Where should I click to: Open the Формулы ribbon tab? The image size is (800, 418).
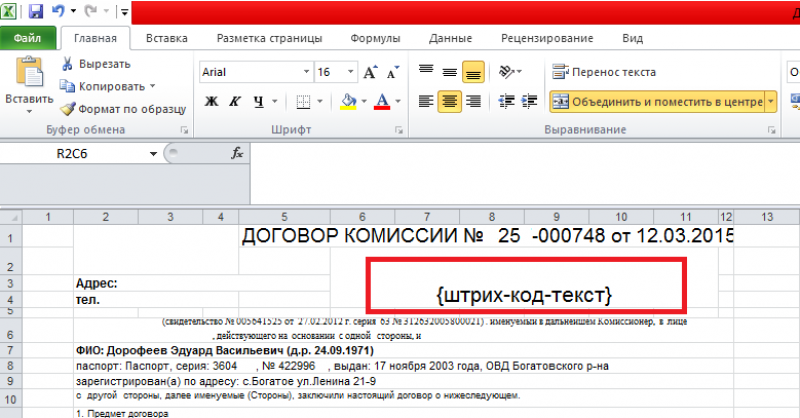click(375, 38)
